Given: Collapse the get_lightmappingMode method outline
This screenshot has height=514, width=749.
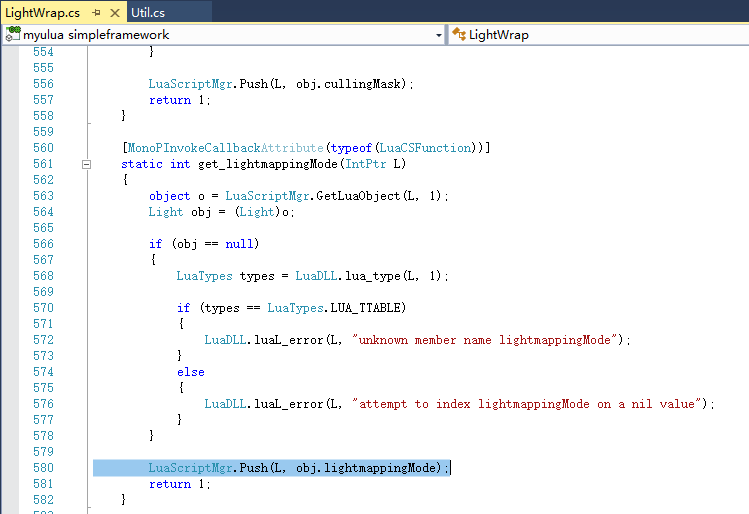Looking at the screenshot, I should pyautogui.click(x=86, y=164).
